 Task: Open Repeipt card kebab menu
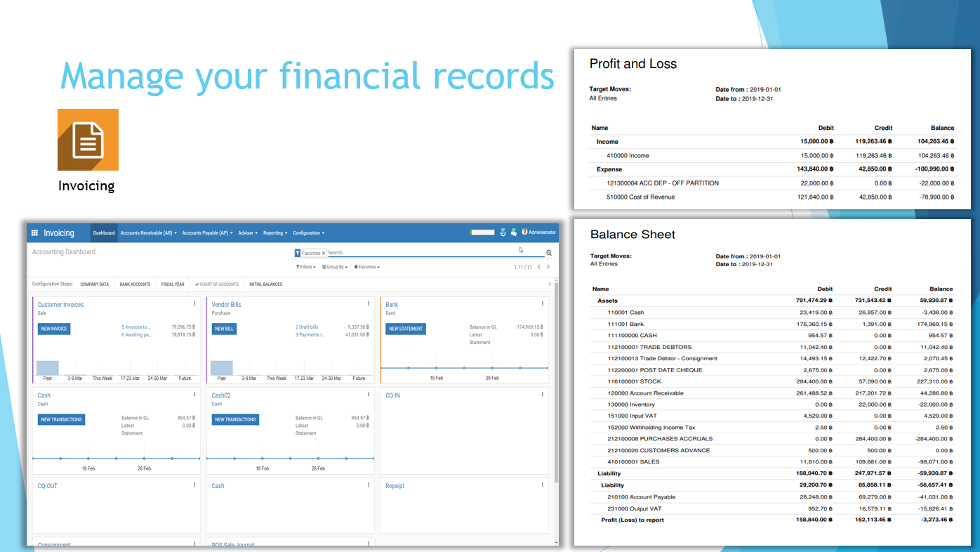click(x=543, y=485)
